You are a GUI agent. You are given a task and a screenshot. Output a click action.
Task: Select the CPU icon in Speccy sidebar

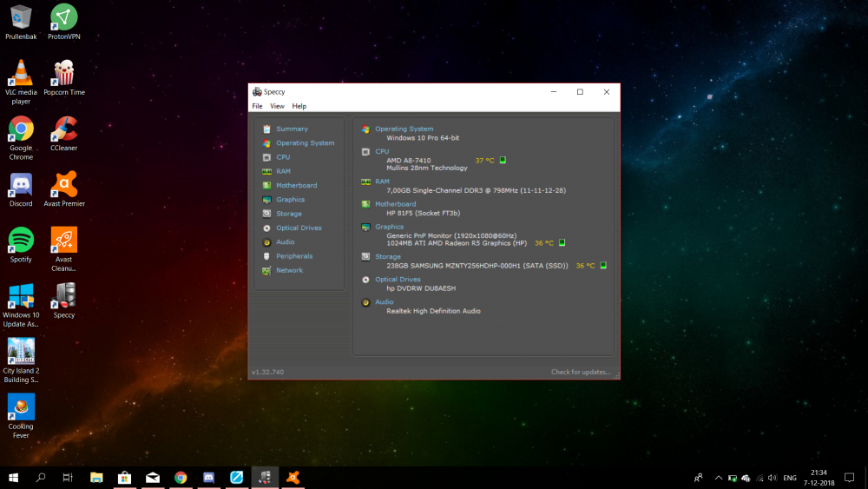(267, 157)
